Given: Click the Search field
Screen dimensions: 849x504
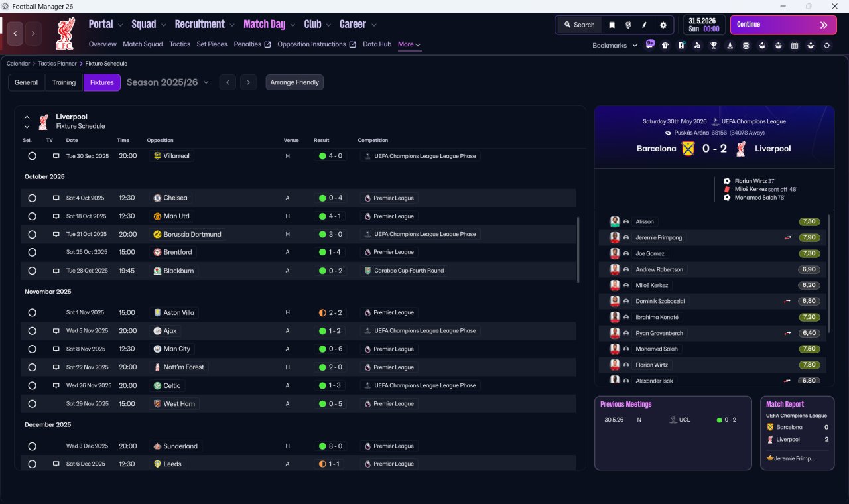Looking at the screenshot, I should [x=579, y=25].
